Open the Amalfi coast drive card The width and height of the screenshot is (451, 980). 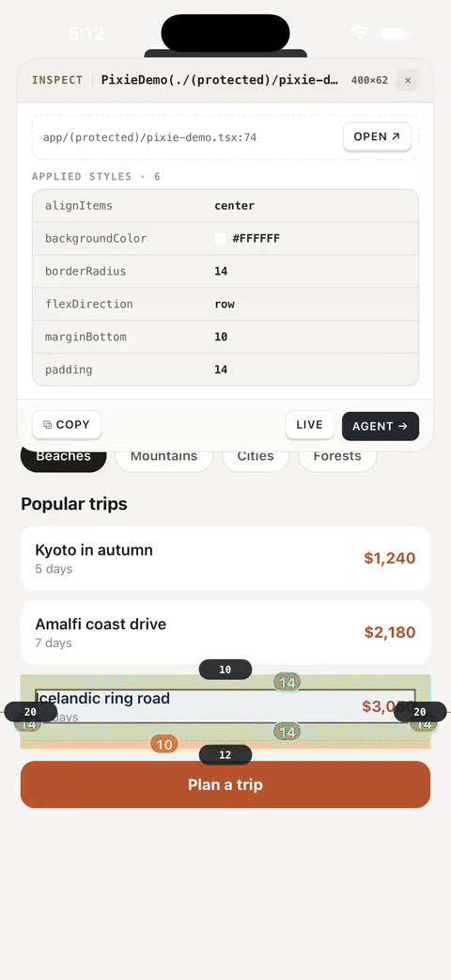coord(225,632)
